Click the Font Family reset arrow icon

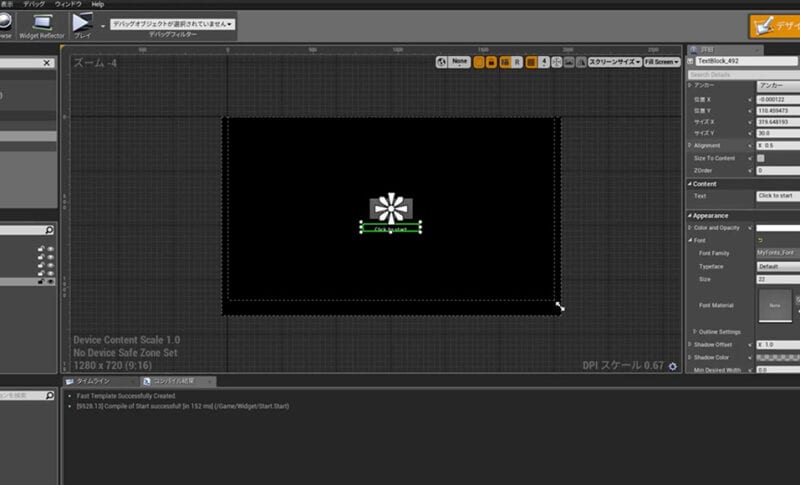tap(760, 241)
